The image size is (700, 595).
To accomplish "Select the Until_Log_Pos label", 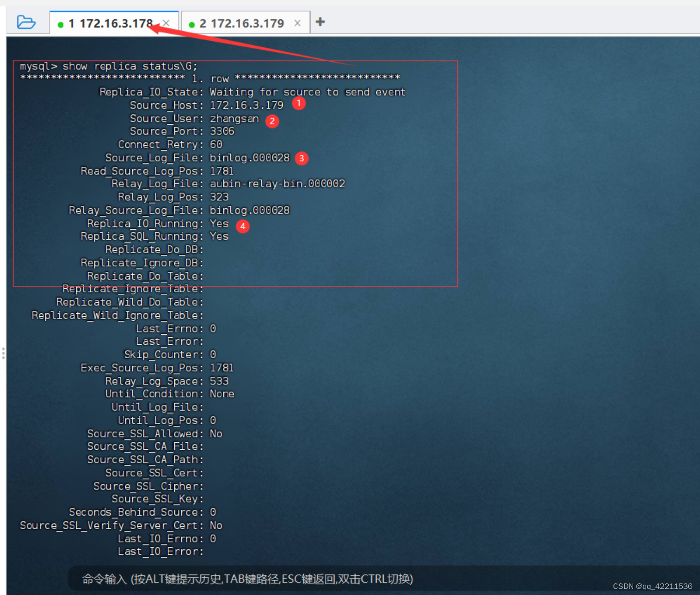I will (x=161, y=420).
